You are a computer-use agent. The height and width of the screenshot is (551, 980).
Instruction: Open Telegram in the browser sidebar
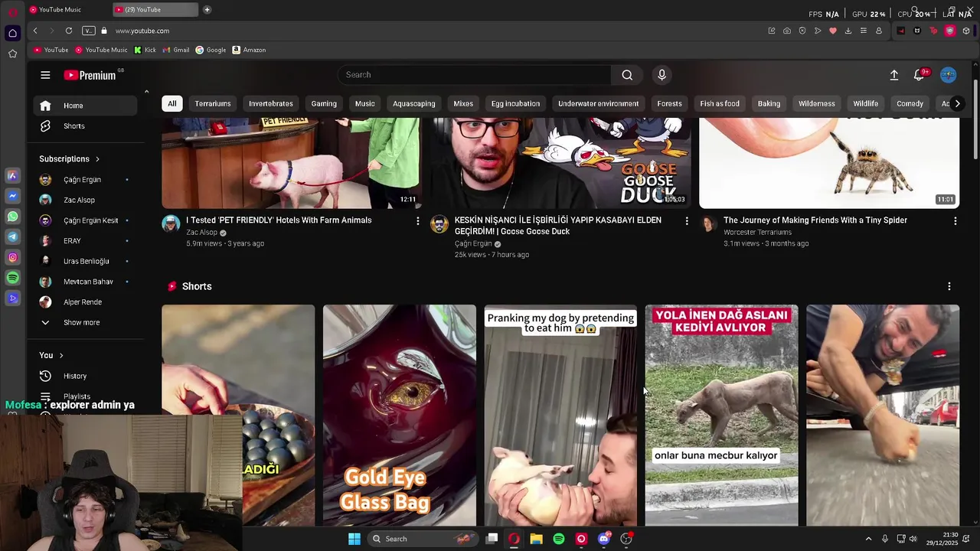(12, 237)
